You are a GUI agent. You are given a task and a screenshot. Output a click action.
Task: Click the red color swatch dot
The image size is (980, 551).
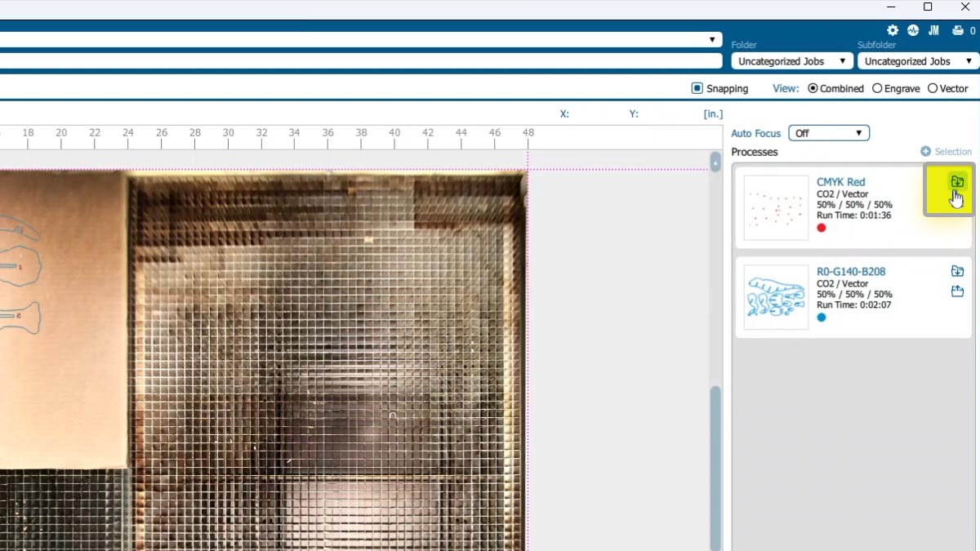point(822,228)
